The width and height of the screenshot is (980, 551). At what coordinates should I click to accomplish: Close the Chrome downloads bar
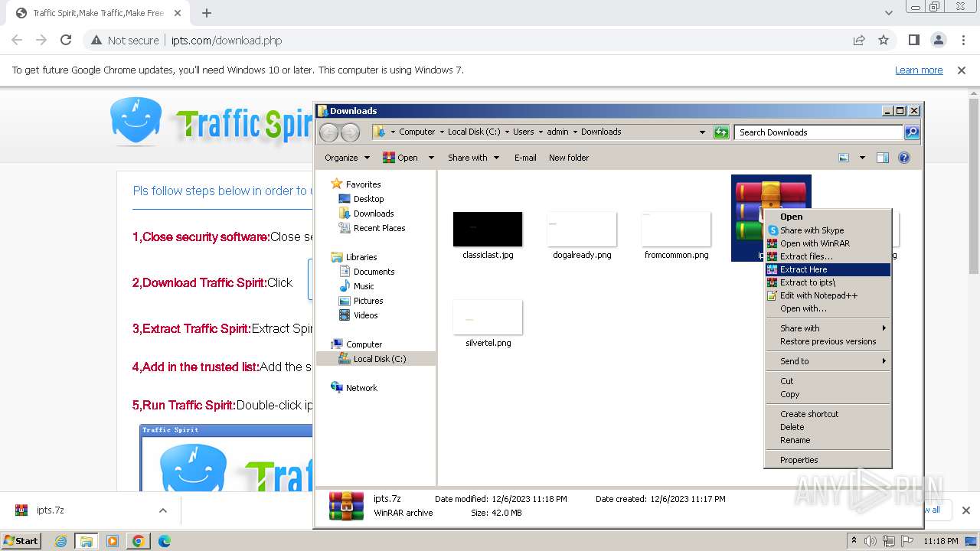click(966, 510)
